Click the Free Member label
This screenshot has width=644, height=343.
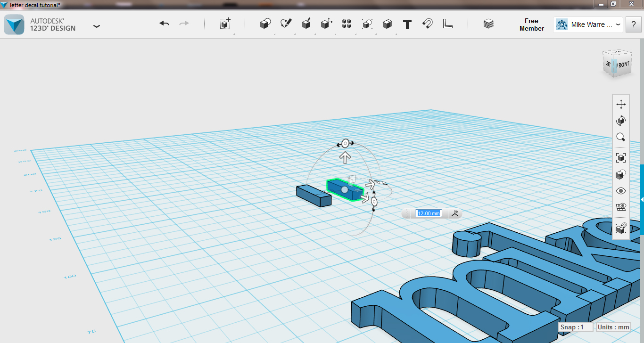point(531,24)
